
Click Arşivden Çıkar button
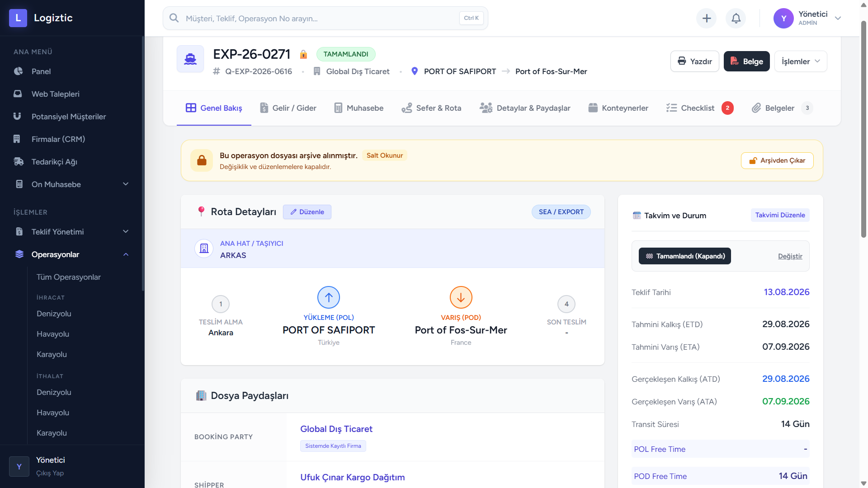pyautogui.click(x=777, y=160)
